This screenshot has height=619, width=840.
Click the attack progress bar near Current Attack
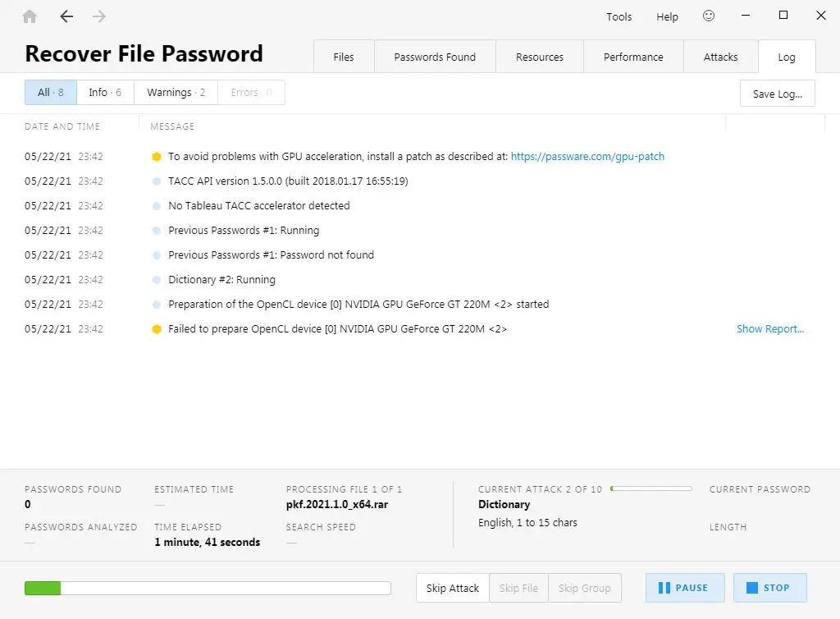pos(652,488)
